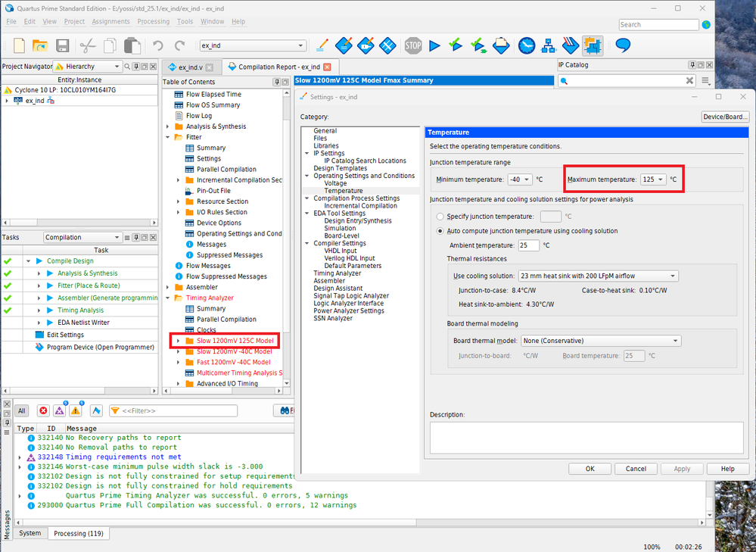Switch to the System messages tab
The image size is (756, 552).
pyautogui.click(x=30, y=533)
